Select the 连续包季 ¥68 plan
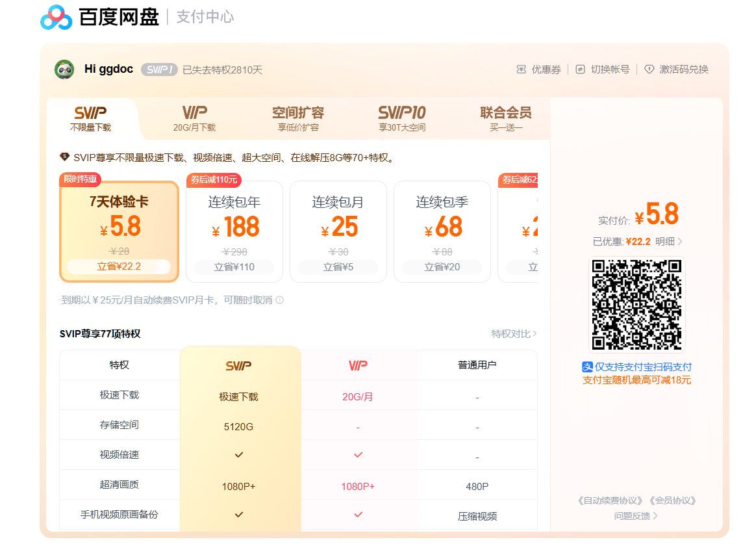 (x=442, y=231)
